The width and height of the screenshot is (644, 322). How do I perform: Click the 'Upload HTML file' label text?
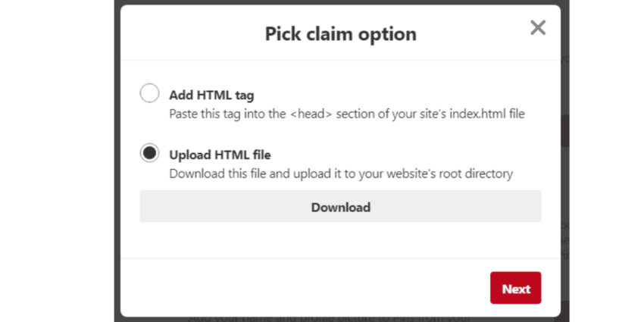click(x=220, y=155)
